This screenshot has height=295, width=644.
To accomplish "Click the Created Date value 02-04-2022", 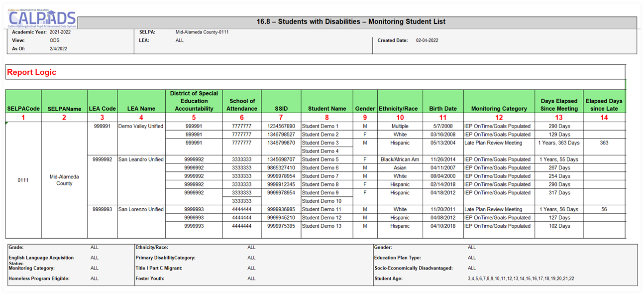I will (x=427, y=40).
